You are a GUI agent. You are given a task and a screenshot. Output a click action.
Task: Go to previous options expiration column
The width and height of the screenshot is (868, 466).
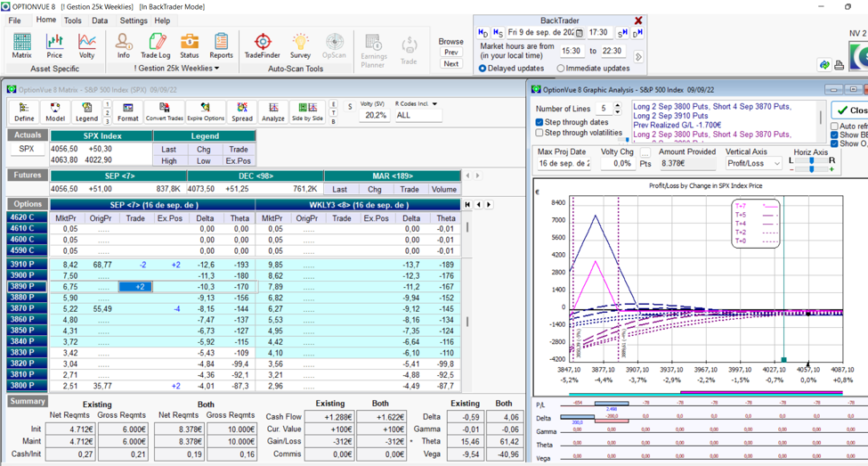[479, 204]
